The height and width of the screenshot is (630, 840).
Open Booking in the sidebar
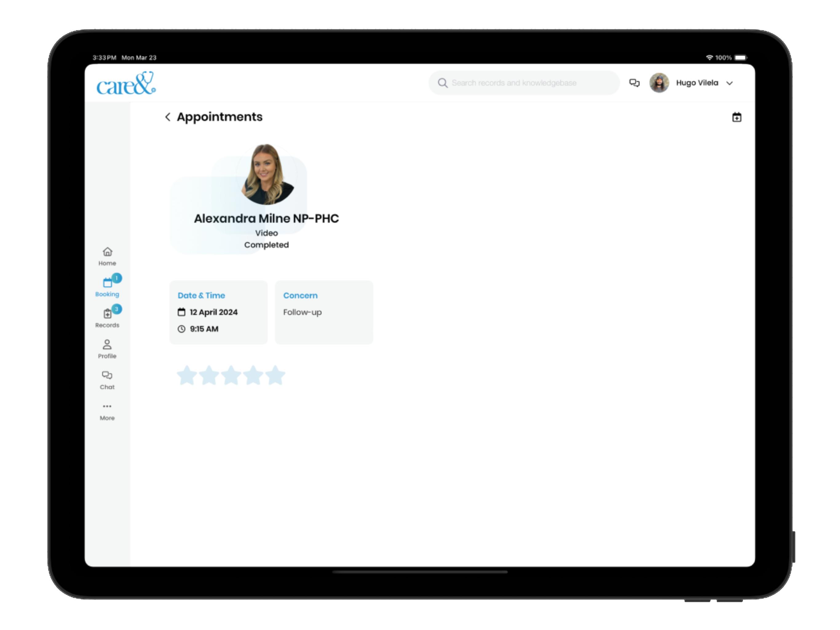coord(107,288)
